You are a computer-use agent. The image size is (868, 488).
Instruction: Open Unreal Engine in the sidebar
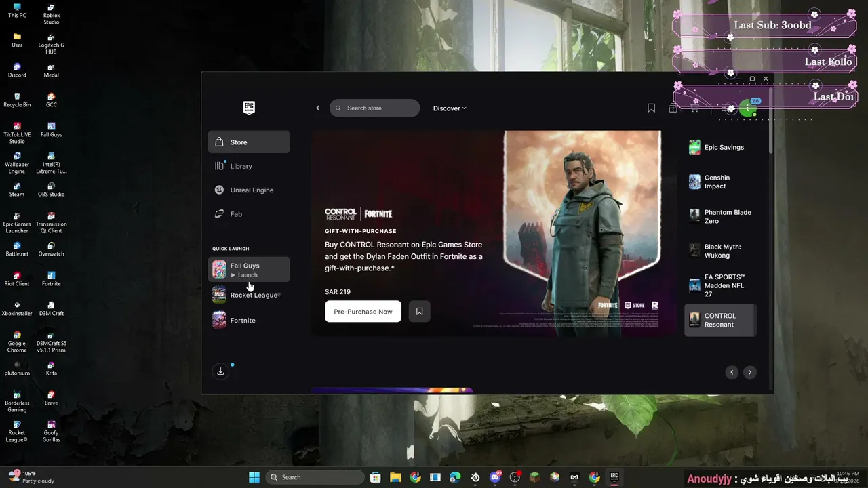click(x=249, y=190)
